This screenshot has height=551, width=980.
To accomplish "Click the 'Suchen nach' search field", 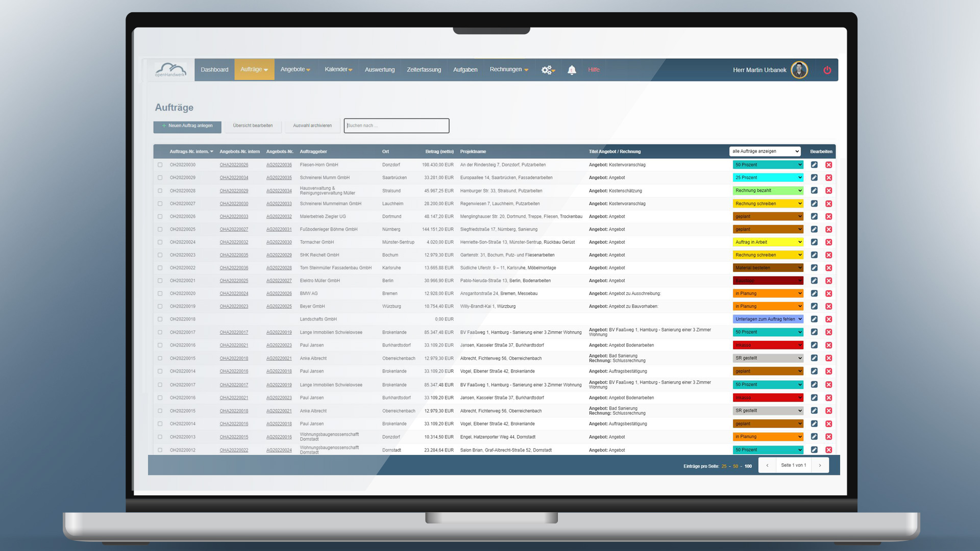I will [x=396, y=126].
